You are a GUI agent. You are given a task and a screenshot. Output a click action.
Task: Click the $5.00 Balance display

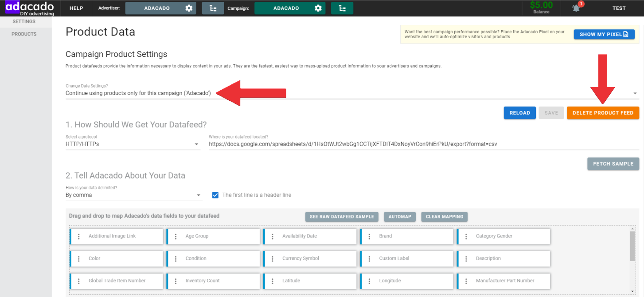pos(541,8)
